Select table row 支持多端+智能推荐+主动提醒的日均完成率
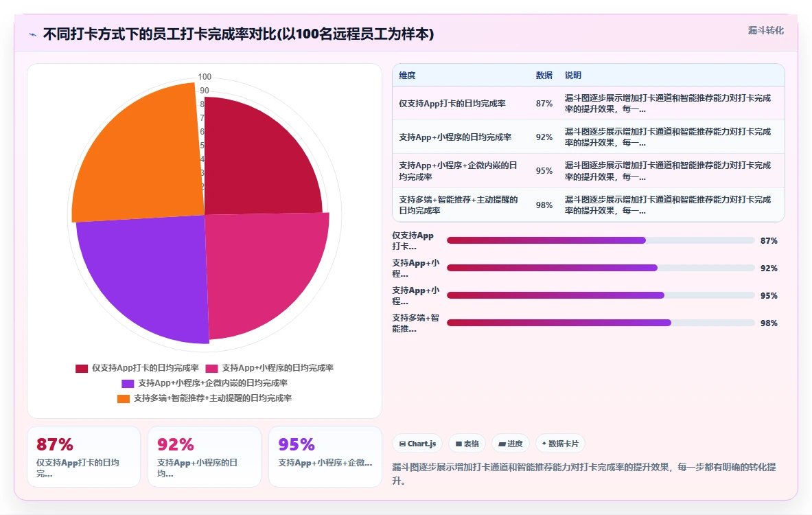Viewport: 812px width, 515px height. (x=588, y=205)
